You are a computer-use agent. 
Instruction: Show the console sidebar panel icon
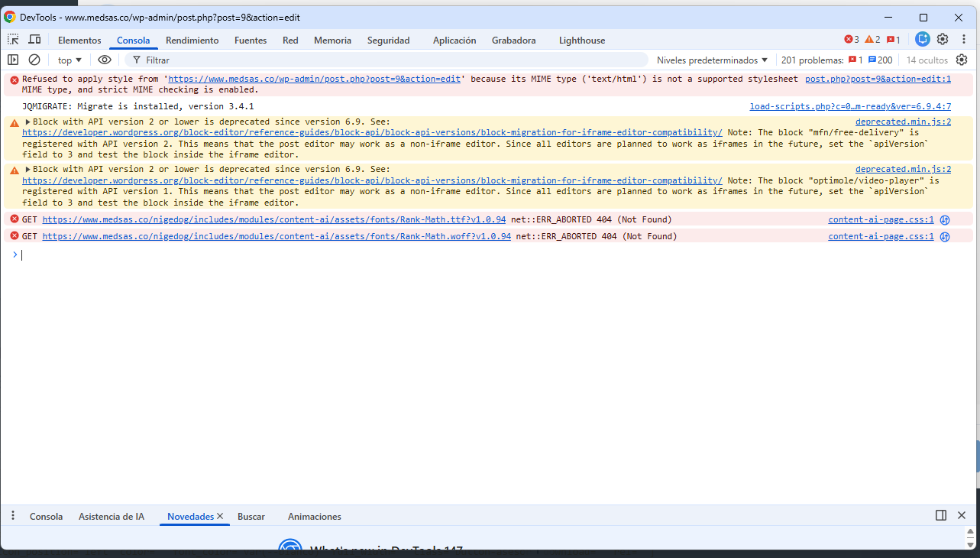[13, 60]
